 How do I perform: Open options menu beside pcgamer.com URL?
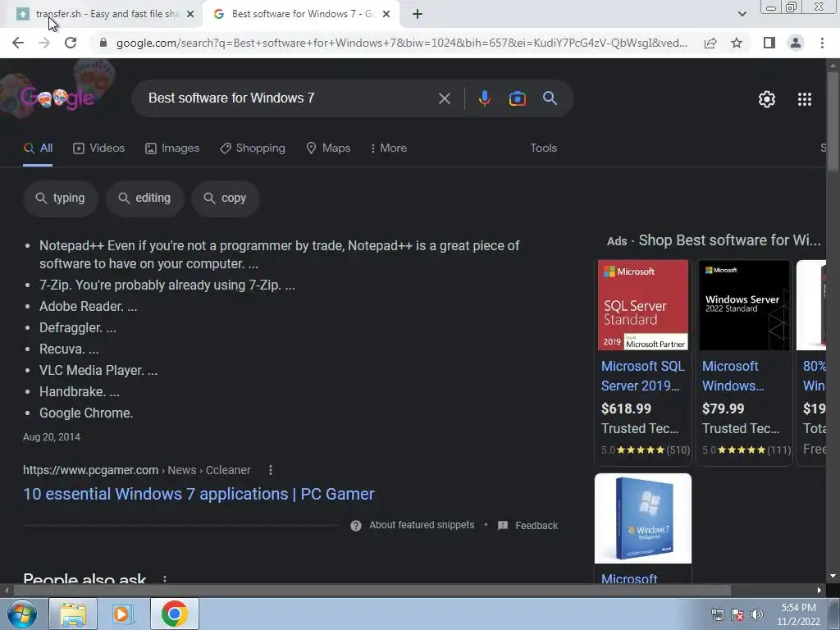271,470
